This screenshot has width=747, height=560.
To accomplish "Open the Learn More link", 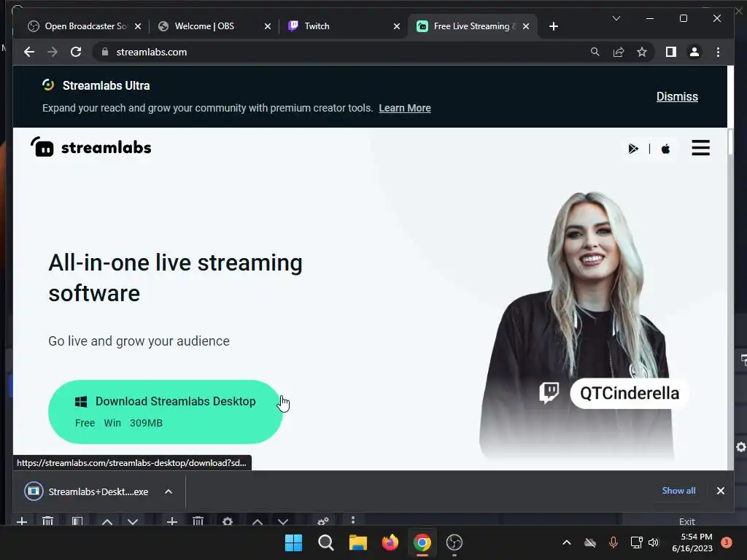I will (405, 108).
